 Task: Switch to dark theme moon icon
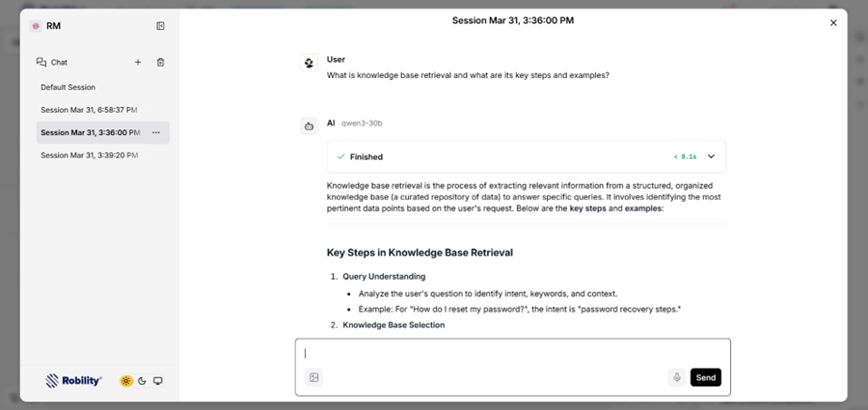[x=142, y=381]
